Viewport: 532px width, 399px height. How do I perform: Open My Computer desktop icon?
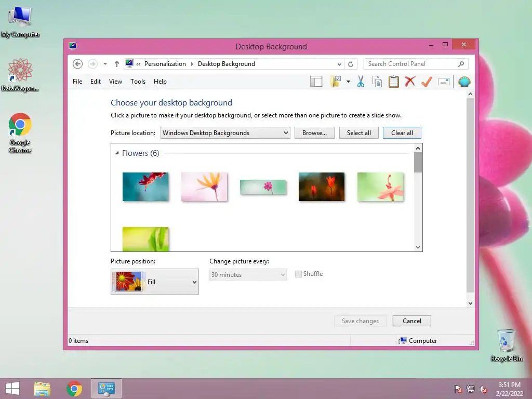[x=20, y=22]
